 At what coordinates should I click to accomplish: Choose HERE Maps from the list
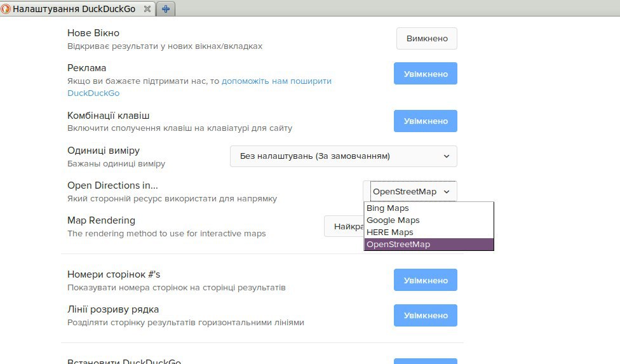(429, 232)
